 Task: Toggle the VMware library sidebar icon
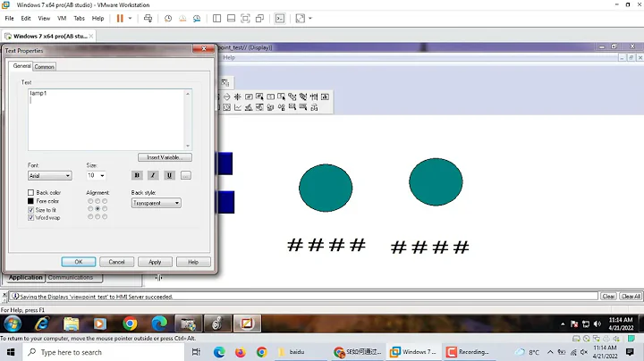point(216,19)
